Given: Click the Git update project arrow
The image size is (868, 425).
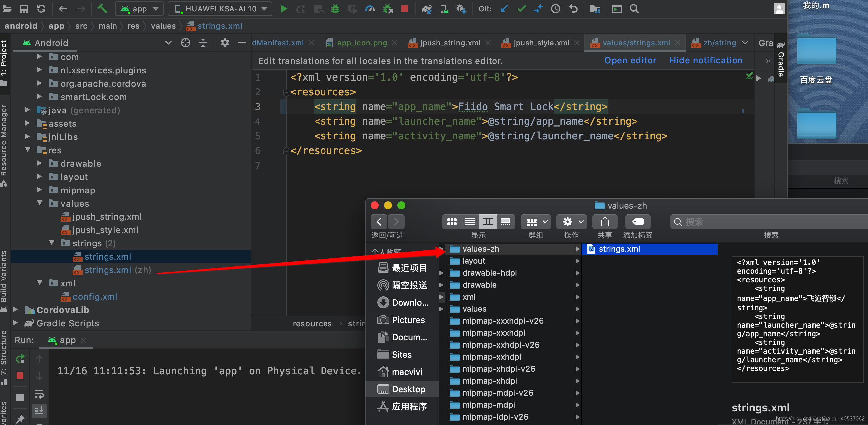Looking at the screenshot, I should (504, 9).
